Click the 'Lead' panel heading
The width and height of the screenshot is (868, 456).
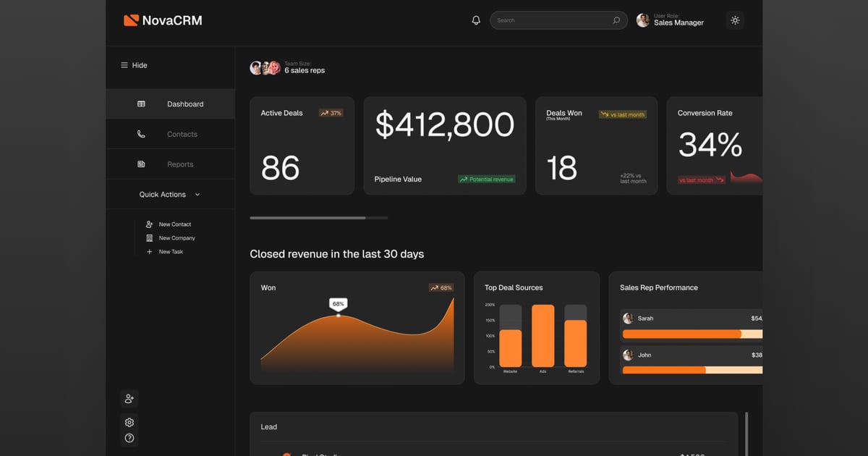[269, 427]
